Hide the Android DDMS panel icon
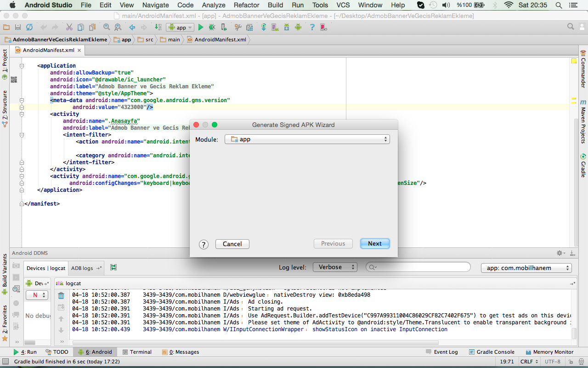The height and width of the screenshot is (368, 588). point(572,253)
